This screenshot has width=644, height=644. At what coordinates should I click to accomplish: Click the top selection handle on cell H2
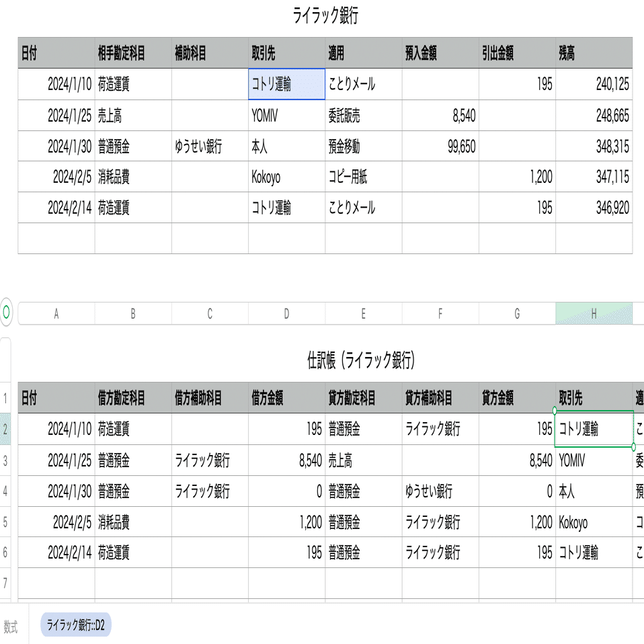tap(555, 410)
